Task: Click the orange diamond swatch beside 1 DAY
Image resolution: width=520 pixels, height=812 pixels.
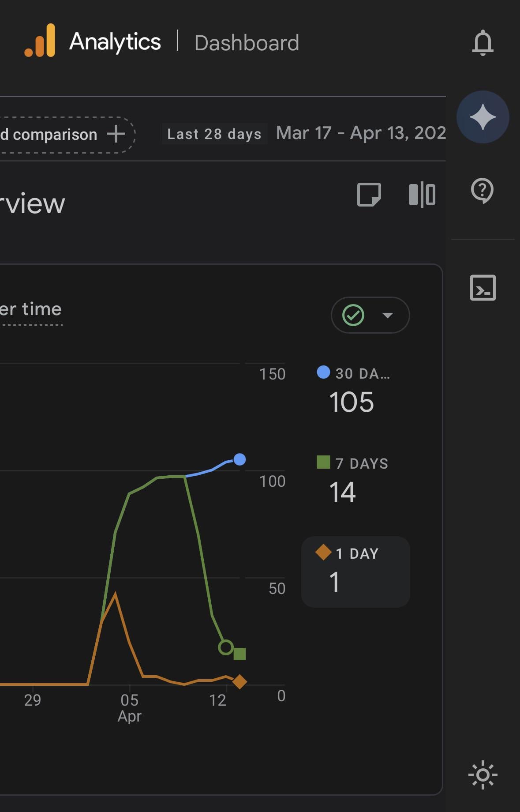Action: click(323, 552)
